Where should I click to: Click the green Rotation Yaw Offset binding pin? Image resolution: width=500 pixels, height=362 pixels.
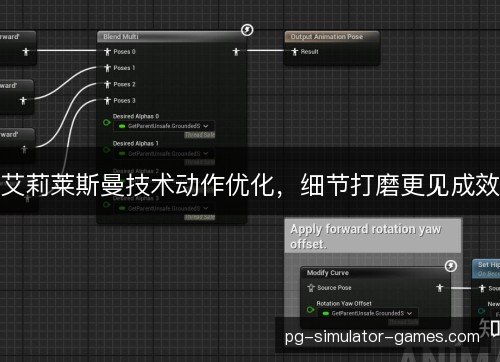pos(310,310)
